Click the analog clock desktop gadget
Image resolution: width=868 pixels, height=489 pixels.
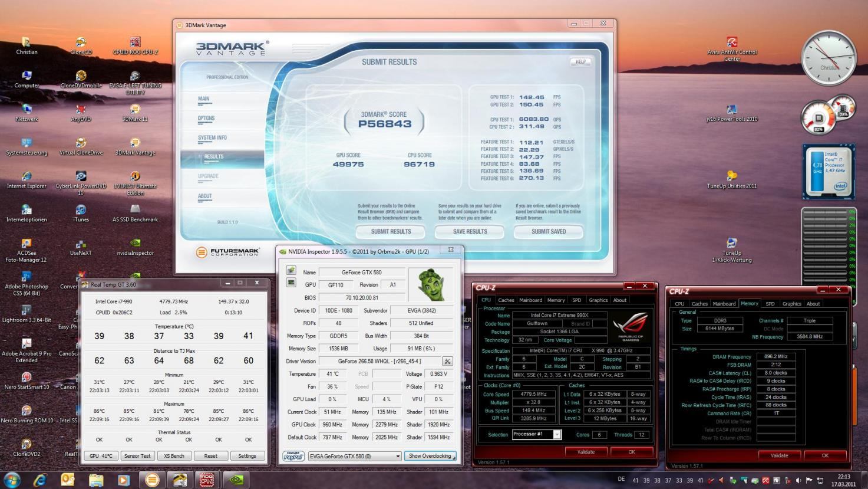[x=829, y=58]
